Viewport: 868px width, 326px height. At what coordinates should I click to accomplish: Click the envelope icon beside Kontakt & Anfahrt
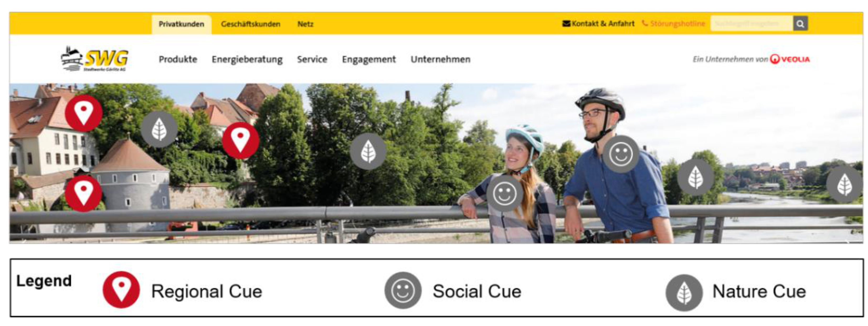[x=567, y=24]
